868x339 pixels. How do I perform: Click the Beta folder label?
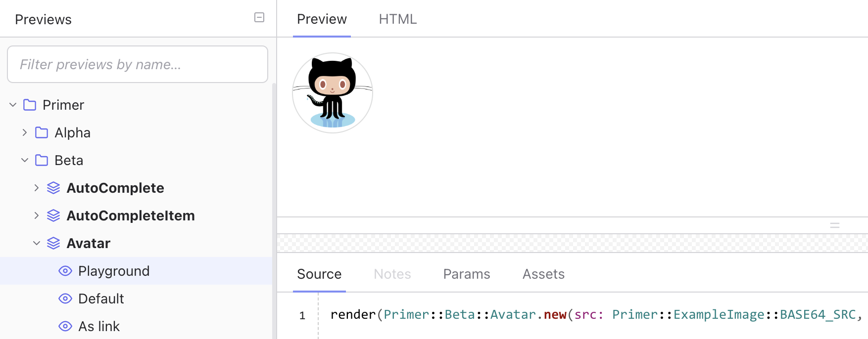[69, 160]
